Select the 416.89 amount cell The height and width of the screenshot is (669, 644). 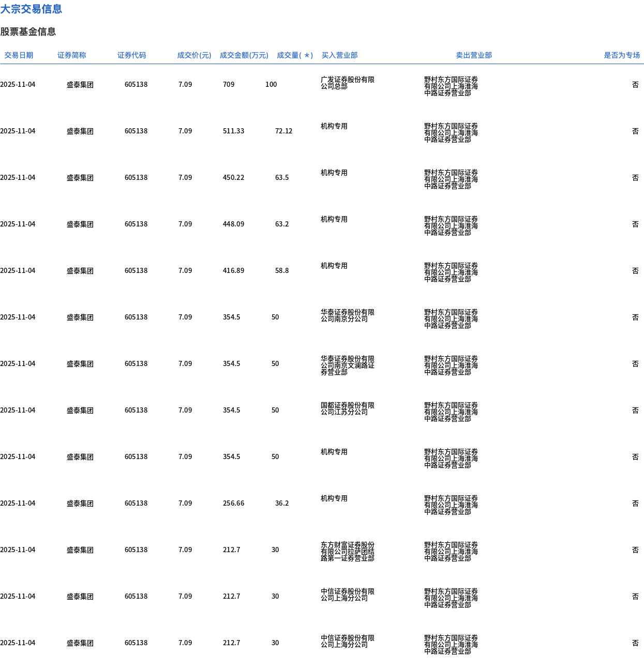(x=233, y=271)
